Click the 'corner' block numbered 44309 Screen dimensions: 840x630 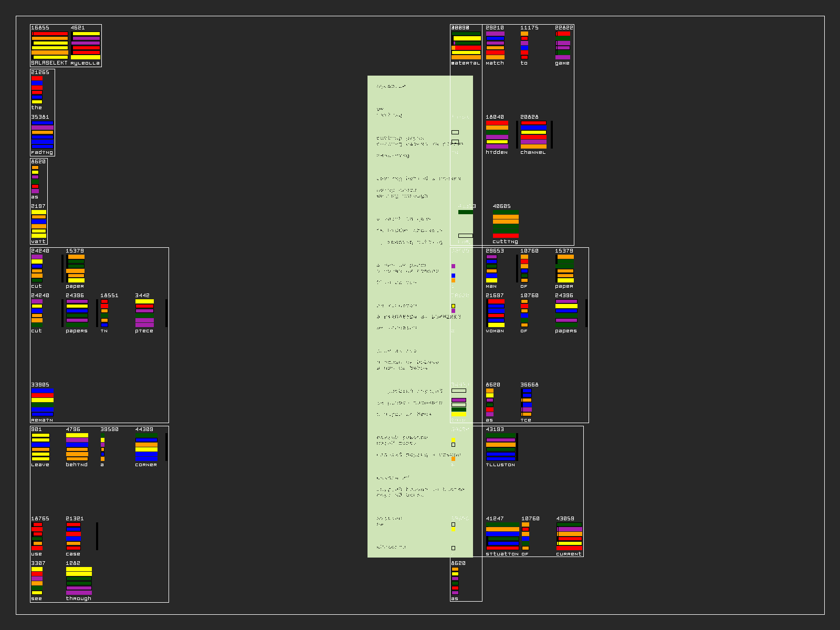(146, 447)
